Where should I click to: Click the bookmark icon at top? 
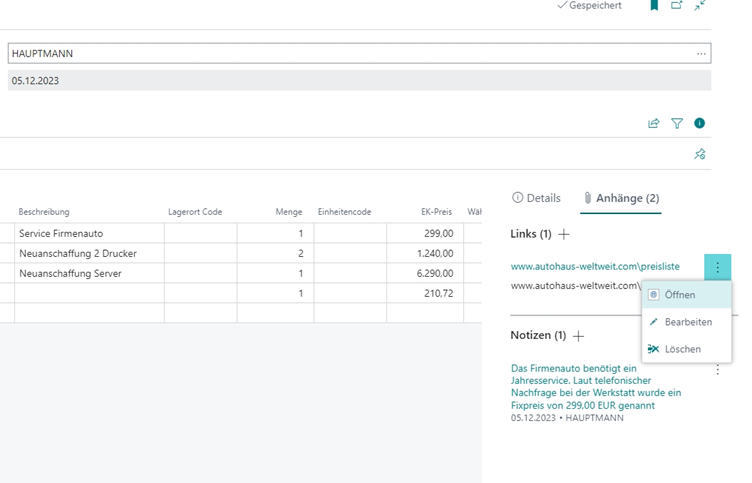pos(654,6)
